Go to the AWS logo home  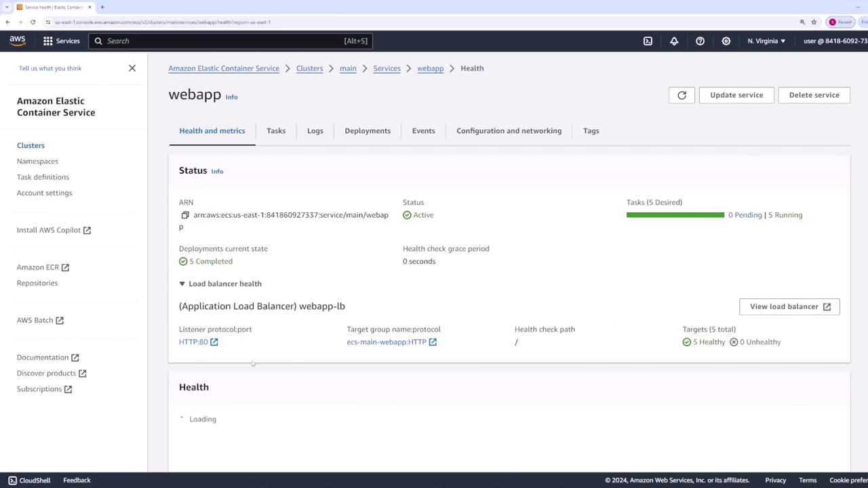[x=18, y=41]
